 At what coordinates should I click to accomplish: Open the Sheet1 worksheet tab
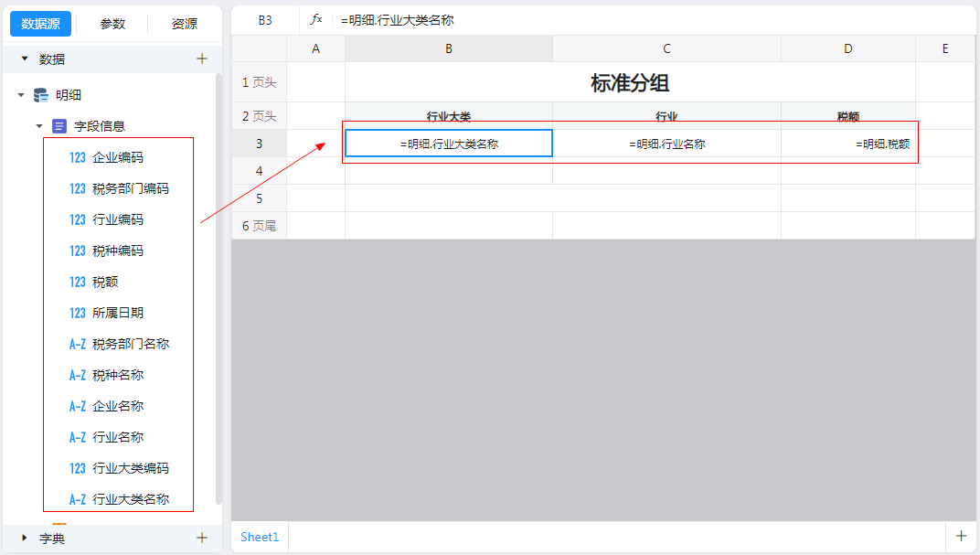pyautogui.click(x=260, y=537)
